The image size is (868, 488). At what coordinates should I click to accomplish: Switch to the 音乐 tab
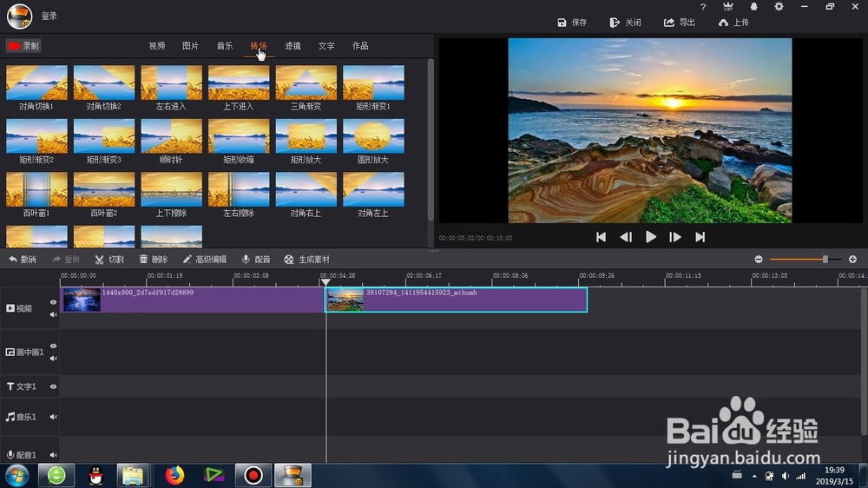tap(225, 46)
